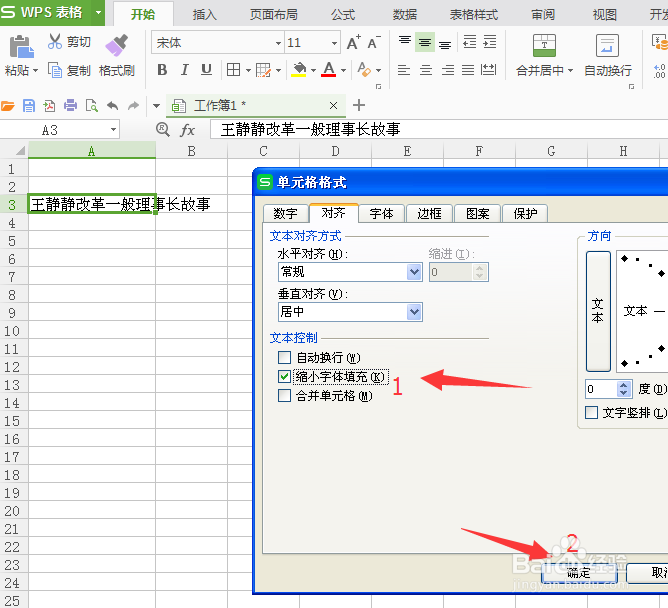Open 垂直对齐 combo box 居中
Viewport: 668px width, 608px height.
(350, 312)
